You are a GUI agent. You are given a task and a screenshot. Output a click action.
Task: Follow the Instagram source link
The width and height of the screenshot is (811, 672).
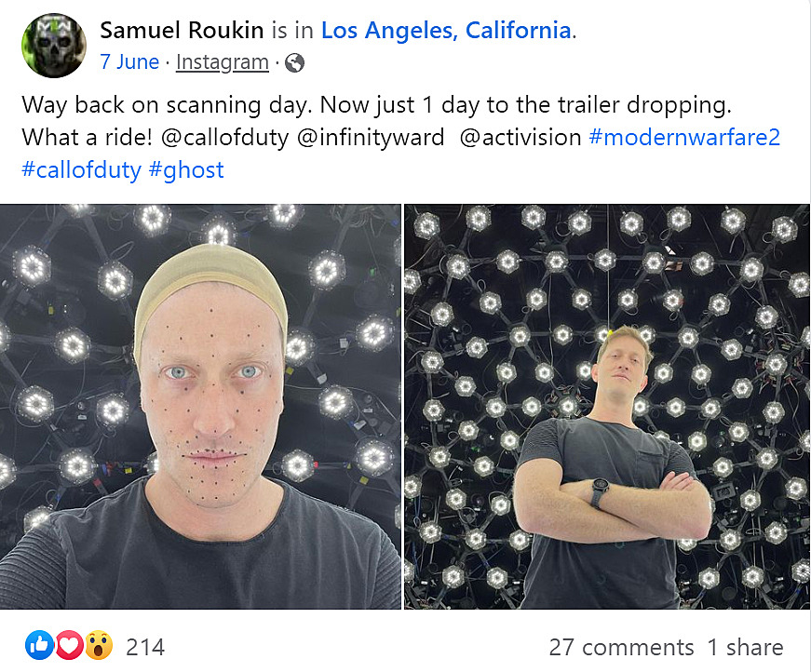pos(222,63)
